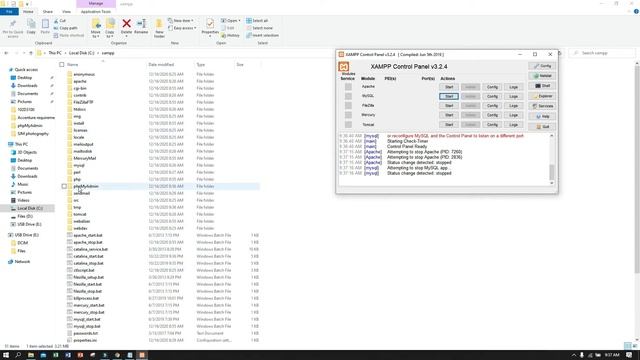640x360 pixels.
Task: Click the taskbar search icon
Action: tap(18, 355)
